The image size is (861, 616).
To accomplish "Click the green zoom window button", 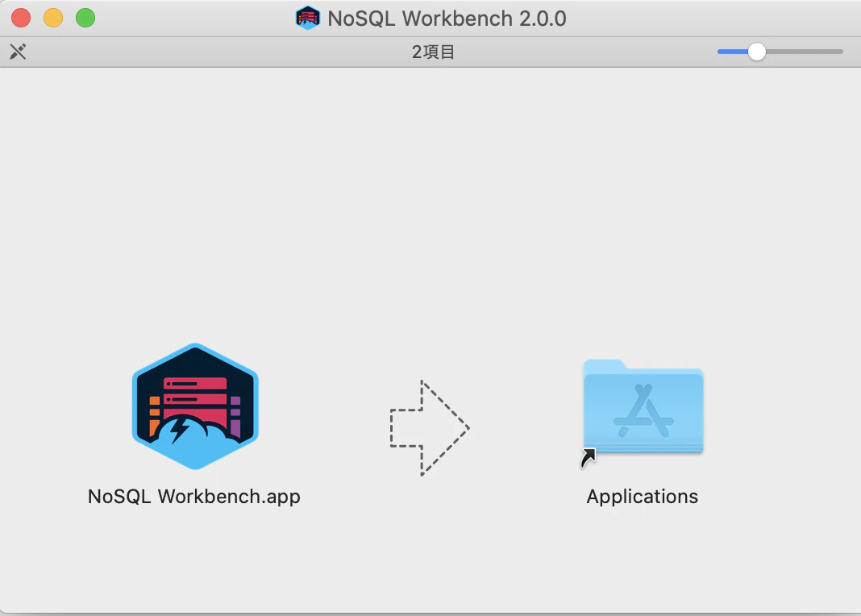I will [85, 17].
